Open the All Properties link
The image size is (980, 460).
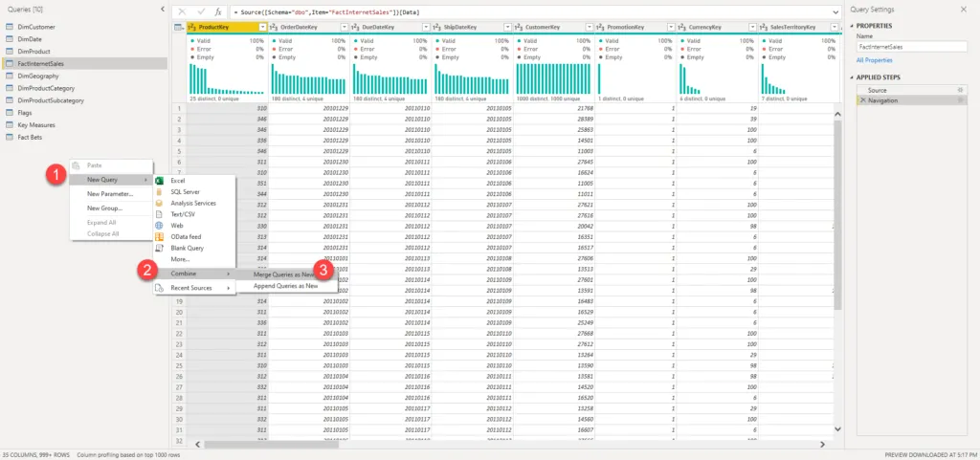876,59
